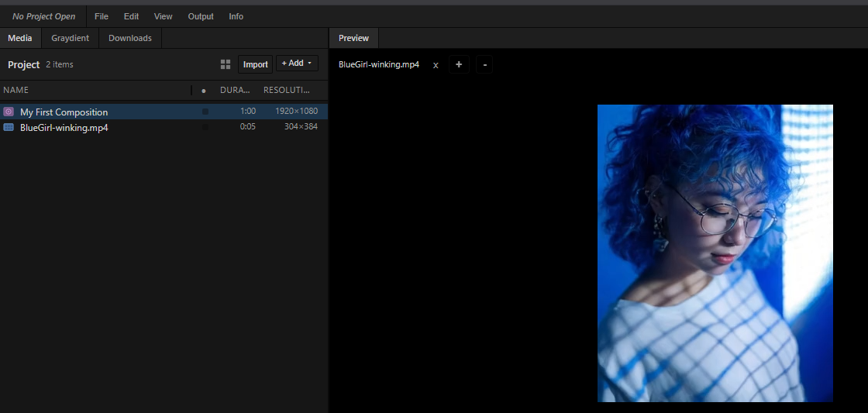Toggle the label square for My First Composition
The image size is (868, 413).
coord(205,112)
